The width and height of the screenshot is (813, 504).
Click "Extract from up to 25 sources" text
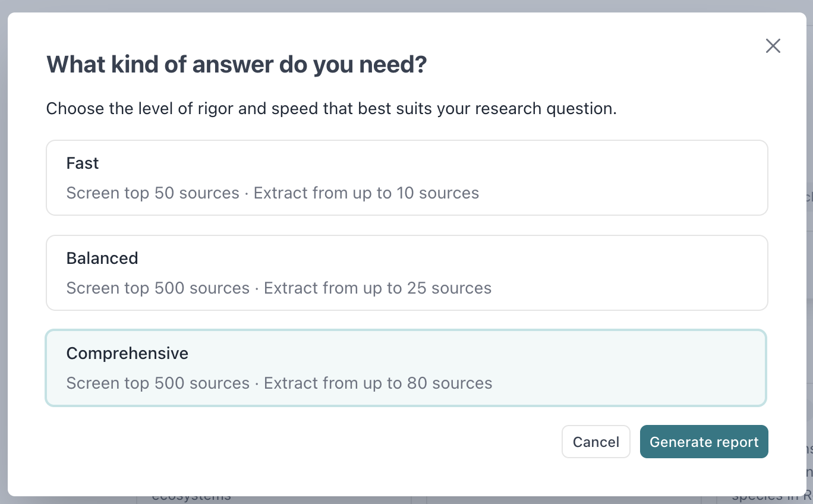[x=377, y=288]
